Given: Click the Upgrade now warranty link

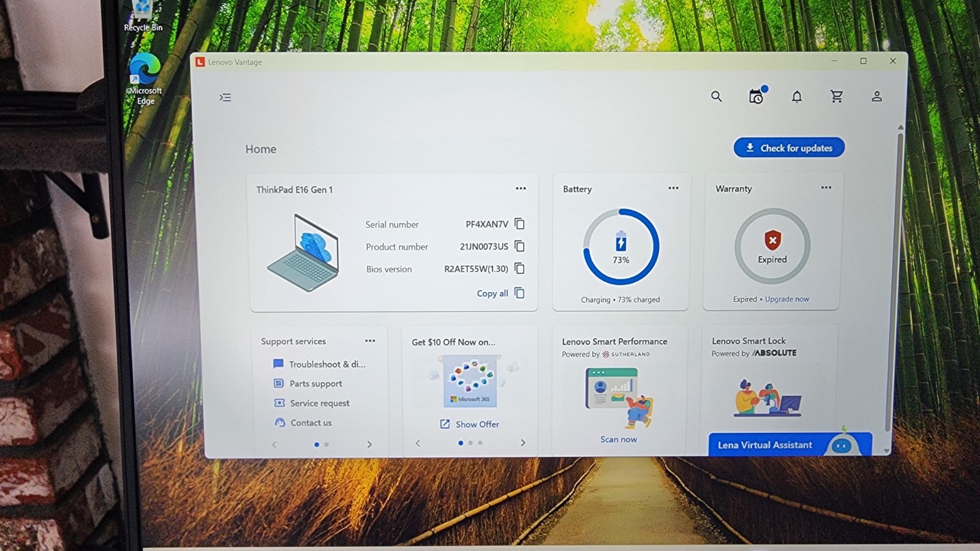Looking at the screenshot, I should 786,299.
